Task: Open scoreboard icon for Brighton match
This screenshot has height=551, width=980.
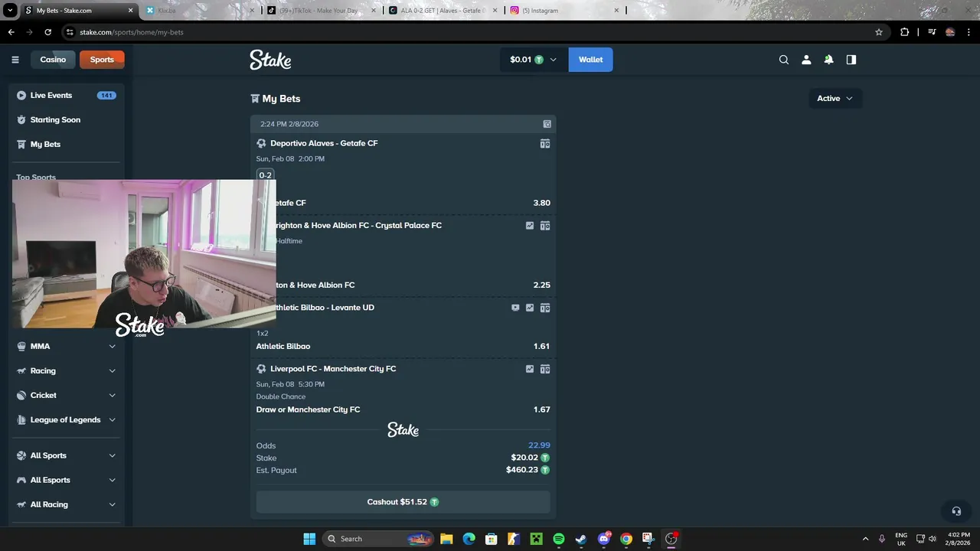Action: [x=545, y=226]
